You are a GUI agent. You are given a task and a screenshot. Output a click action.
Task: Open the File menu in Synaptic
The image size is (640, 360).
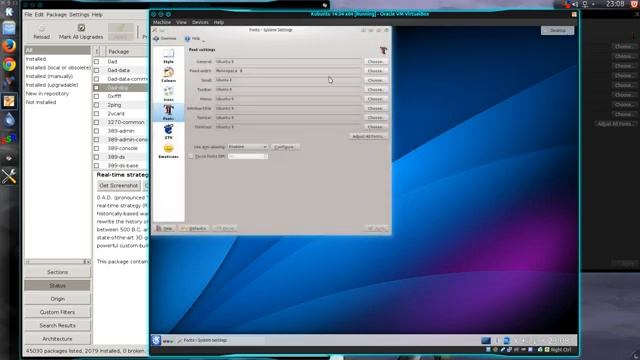pos(28,14)
